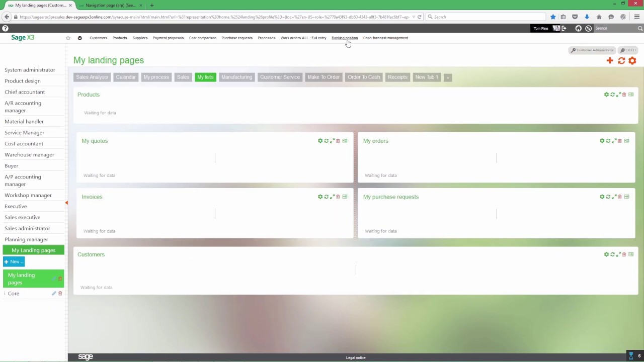Click the blue New... button
The height and width of the screenshot is (362, 644).
point(14,261)
